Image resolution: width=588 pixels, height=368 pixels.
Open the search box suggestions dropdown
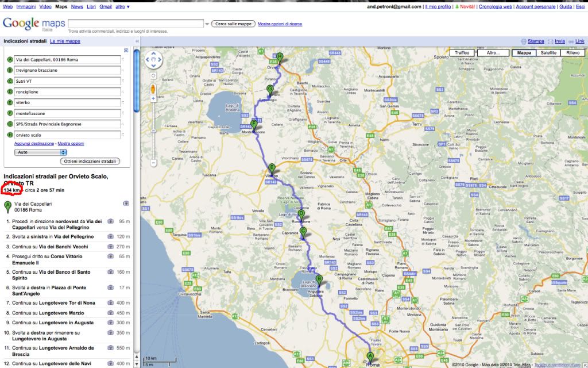(207, 24)
